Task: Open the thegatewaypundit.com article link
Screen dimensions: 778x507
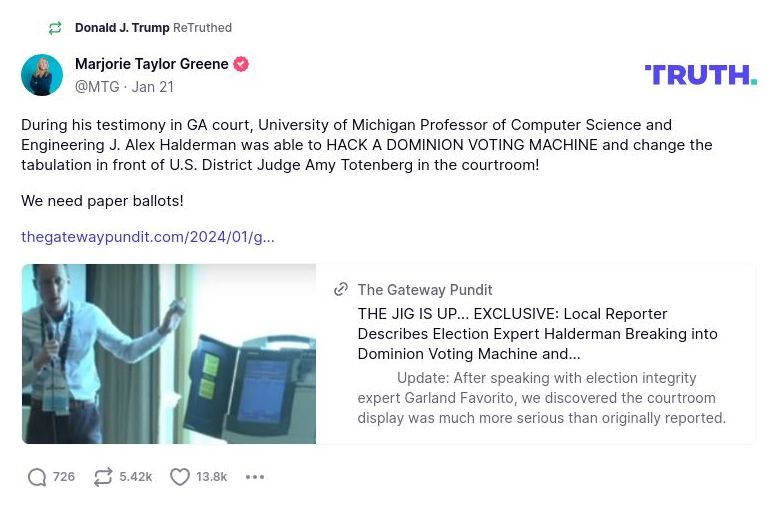Action: tap(148, 237)
